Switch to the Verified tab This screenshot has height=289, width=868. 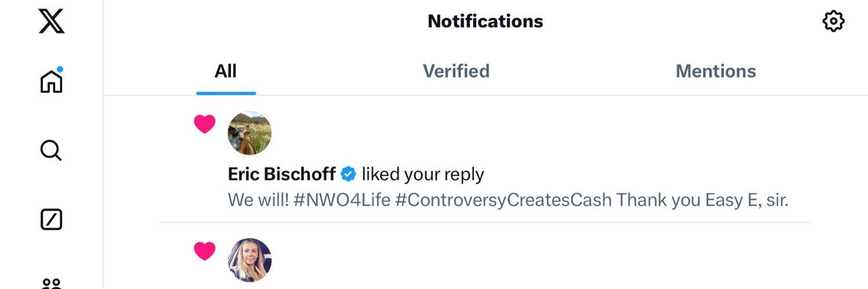tap(456, 71)
